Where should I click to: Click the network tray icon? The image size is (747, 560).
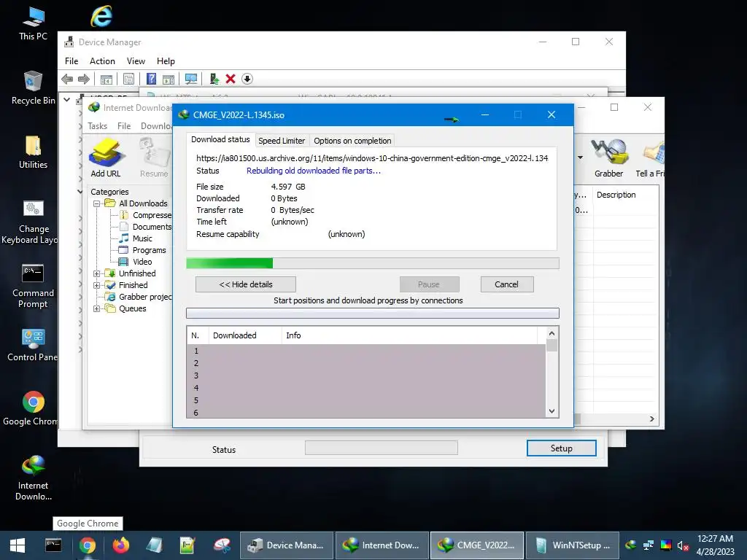(648, 545)
